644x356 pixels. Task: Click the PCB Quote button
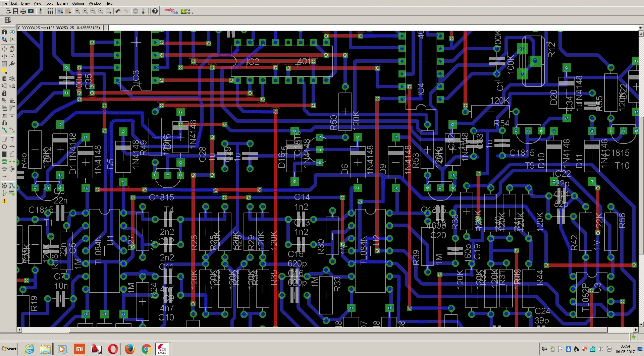pyautogui.click(x=187, y=11)
